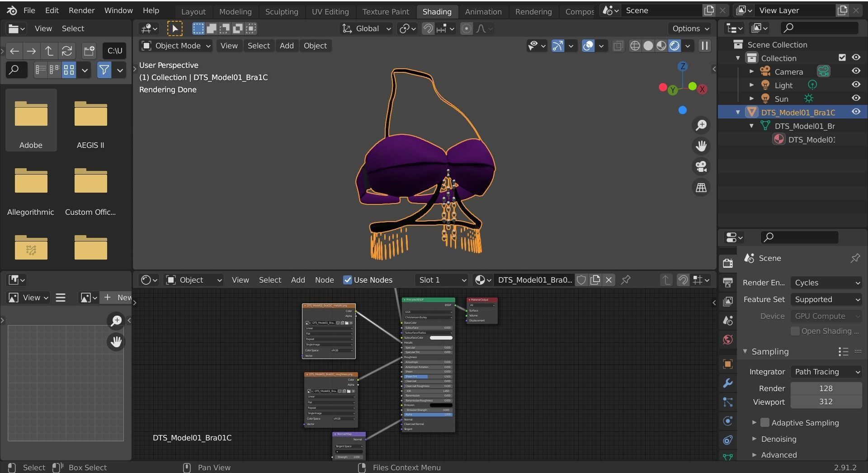
Task: Toggle proportional editing button
Action: [466, 28]
